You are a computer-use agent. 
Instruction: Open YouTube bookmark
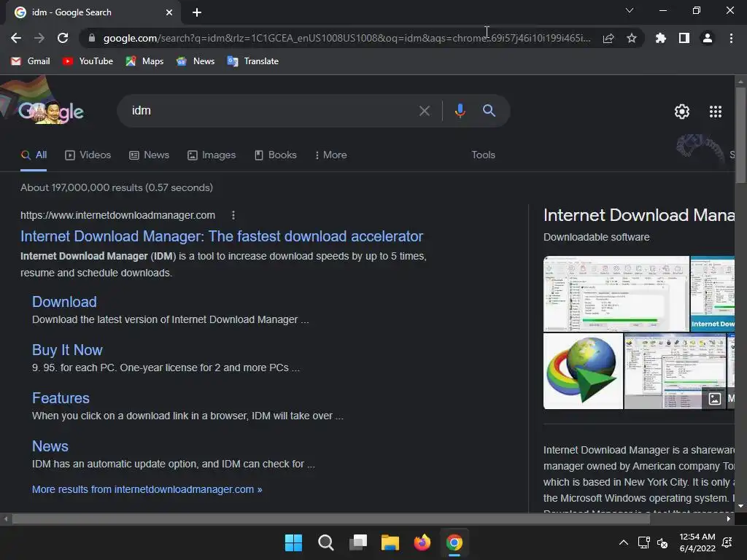88,61
